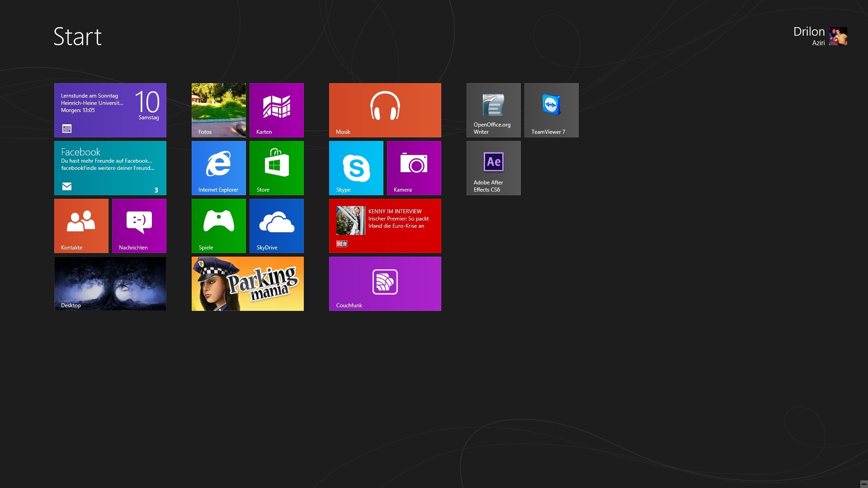Image resolution: width=868 pixels, height=488 pixels.
Task: Open calendar tile showing Samstag 10
Action: pos(110,110)
